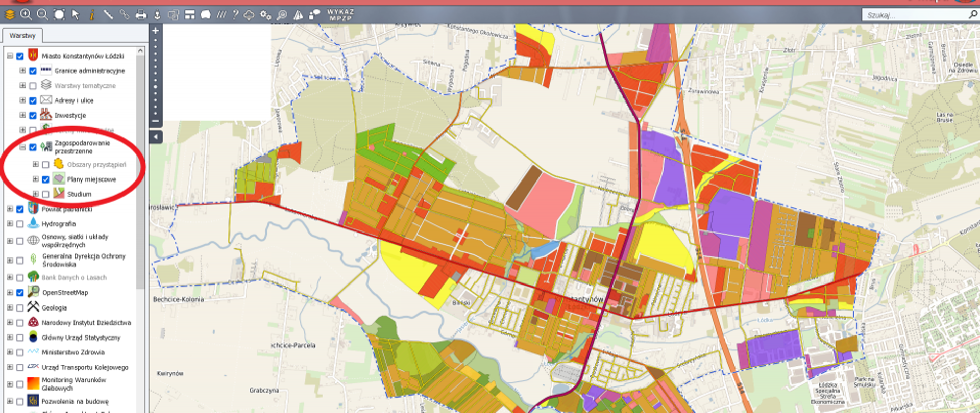Click the plus on the zoom slider
The image size is (980, 413).
(156, 31)
